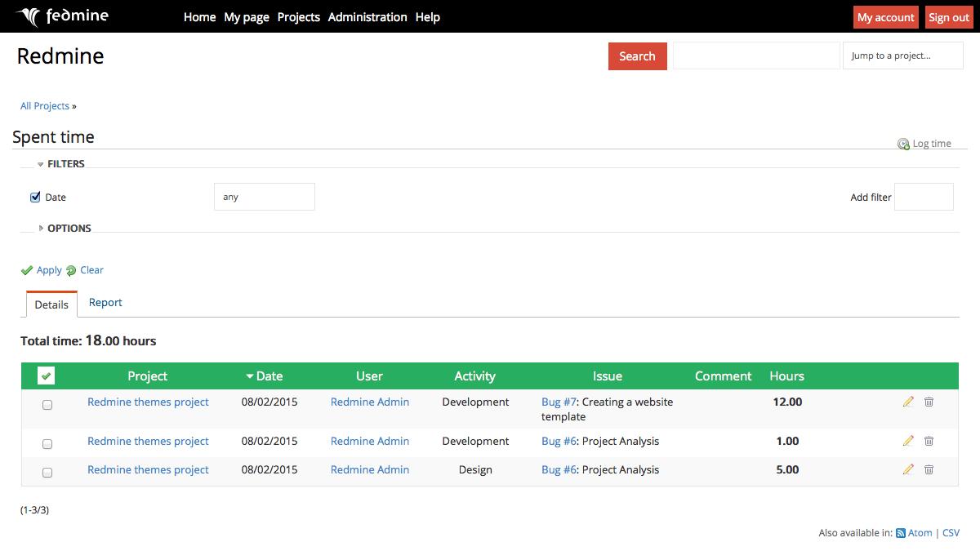
Task: Open Redmine Admin user in Bug #7 row
Action: tap(370, 402)
